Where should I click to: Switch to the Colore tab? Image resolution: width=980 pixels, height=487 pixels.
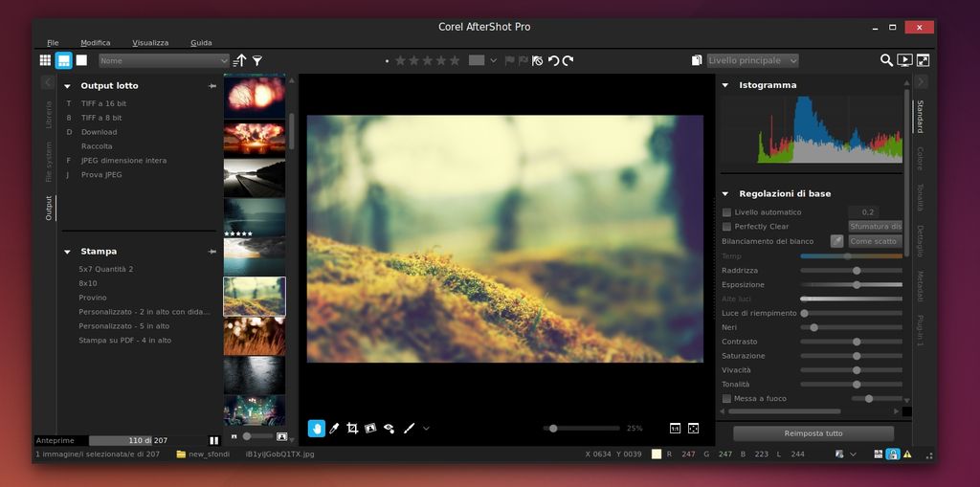(x=921, y=159)
